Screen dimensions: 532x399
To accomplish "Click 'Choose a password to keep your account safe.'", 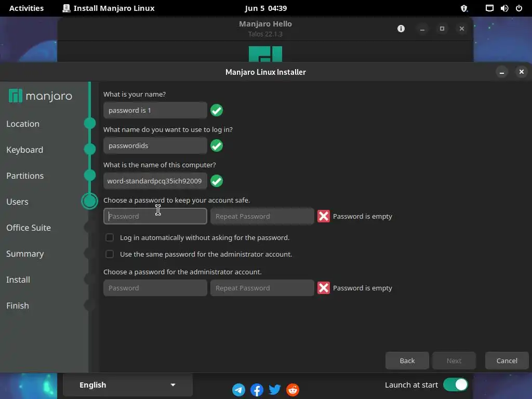I will coord(177,200).
